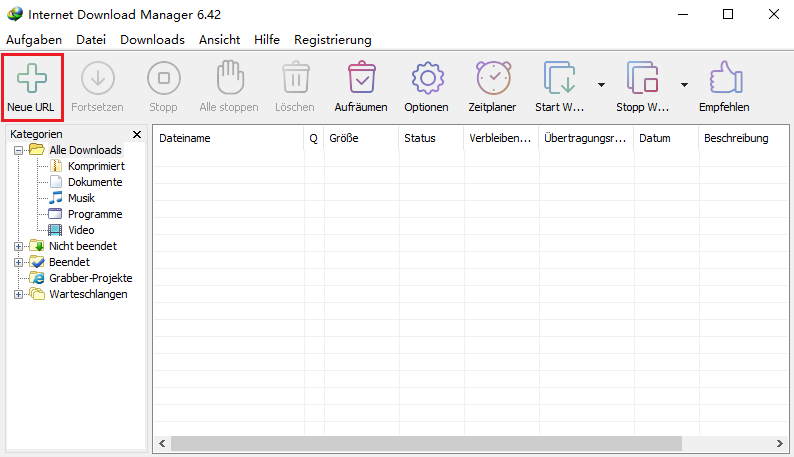The width and height of the screenshot is (794, 457).
Task: Click the Empfehlen thumbs-up icon
Action: pyautogui.click(x=723, y=79)
